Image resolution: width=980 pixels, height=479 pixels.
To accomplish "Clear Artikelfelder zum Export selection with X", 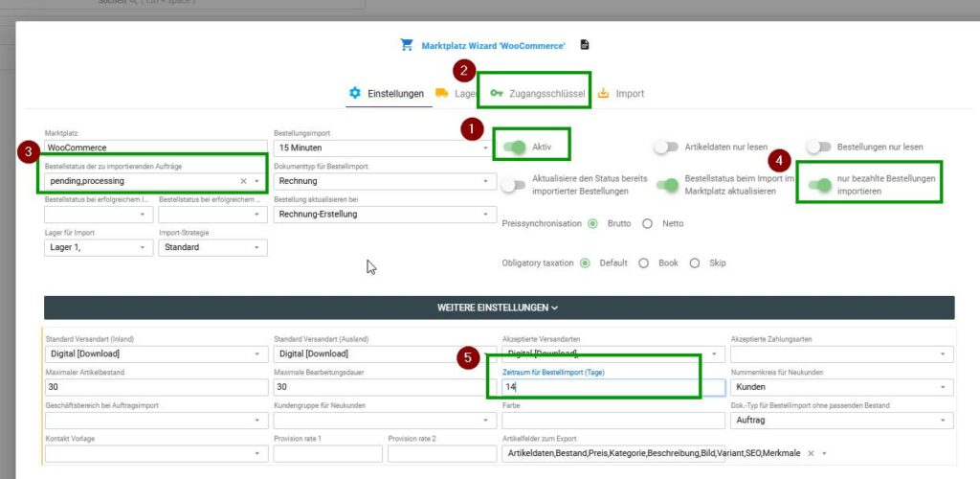I will click(x=811, y=453).
